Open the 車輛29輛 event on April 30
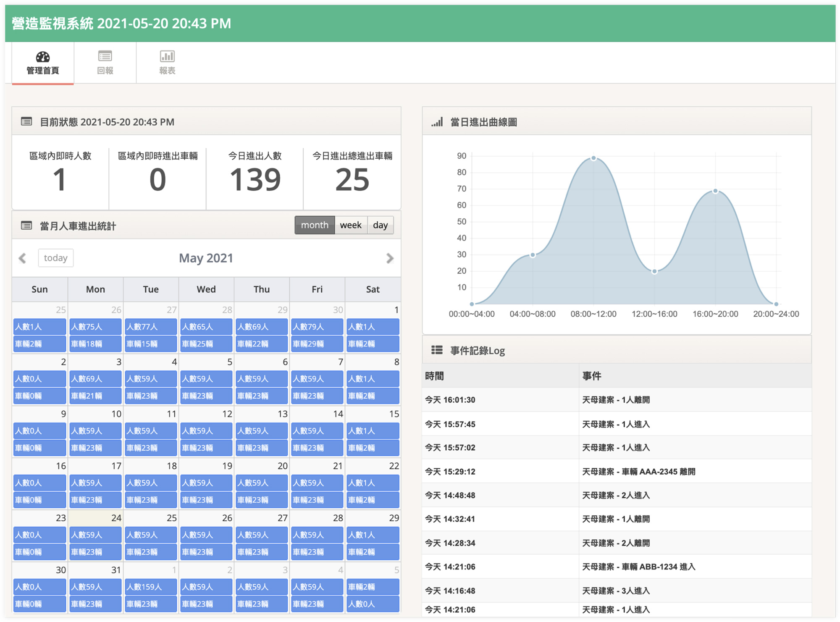The height and width of the screenshot is (622, 840). (317, 344)
